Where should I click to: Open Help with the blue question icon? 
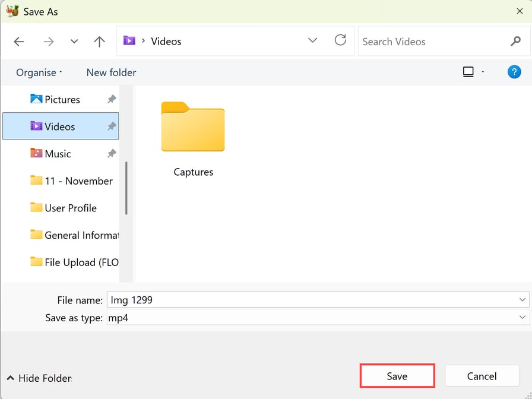[514, 72]
